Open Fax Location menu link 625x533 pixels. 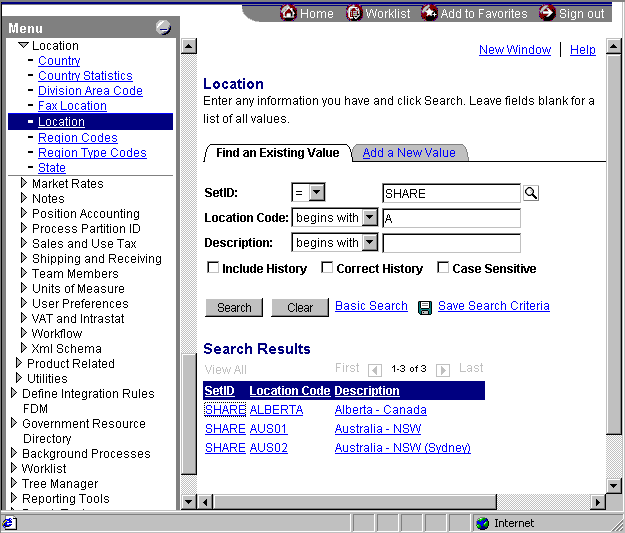(x=72, y=106)
